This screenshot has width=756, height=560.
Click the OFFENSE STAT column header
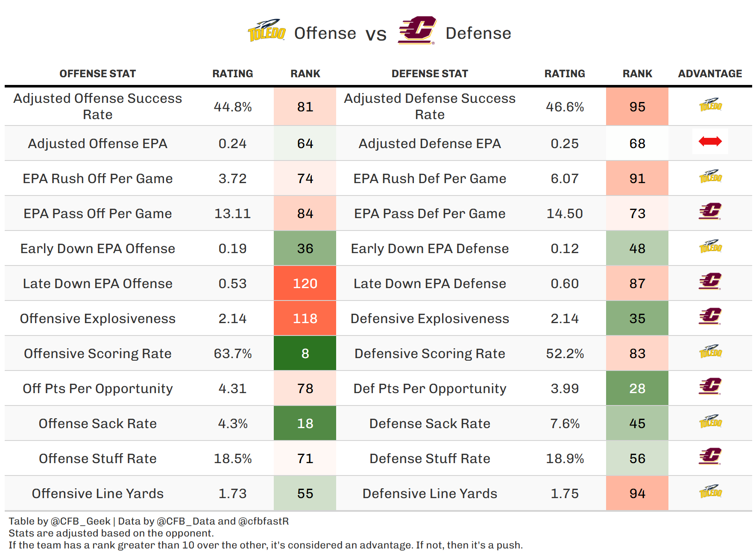tap(97, 74)
